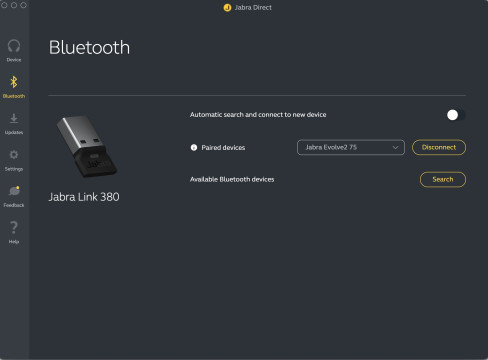Open the Help question mark icon
488x360 pixels.
pyautogui.click(x=14, y=227)
